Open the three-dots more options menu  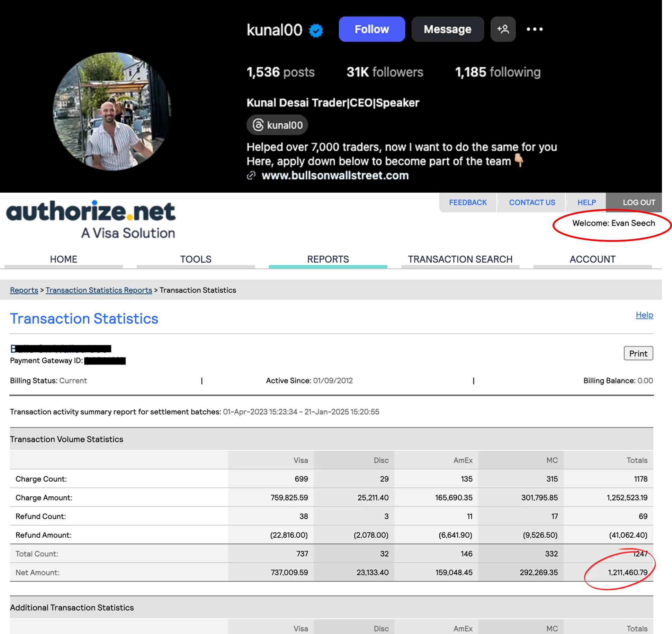(x=535, y=29)
